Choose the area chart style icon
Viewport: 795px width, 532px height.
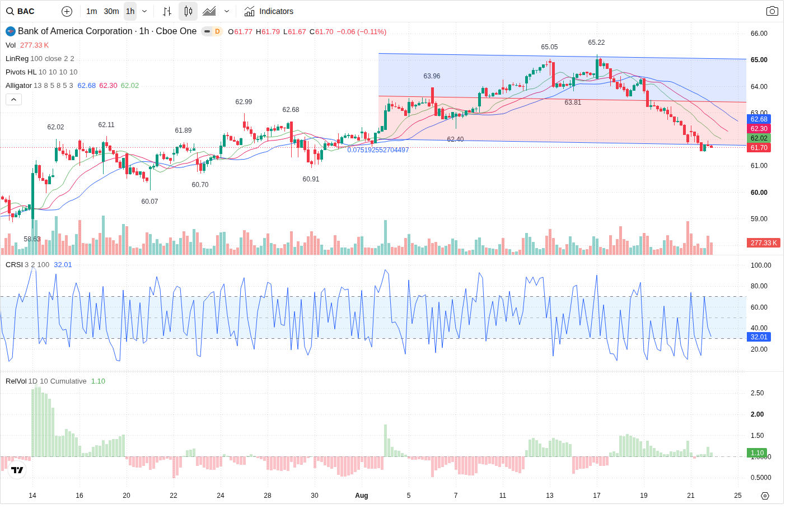[209, 11]
